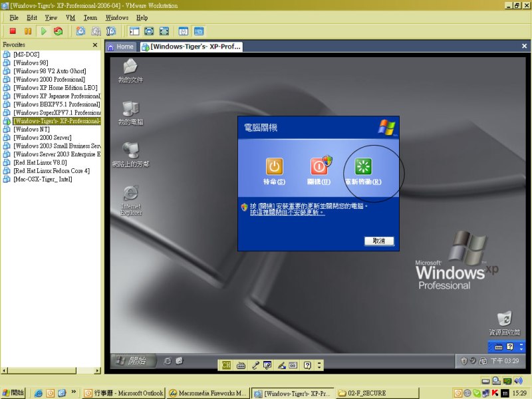The image size is (532, 399).
Task: Click the Favorites horizontal scrollbar right arrow
Action: click(x=97, y=370)
